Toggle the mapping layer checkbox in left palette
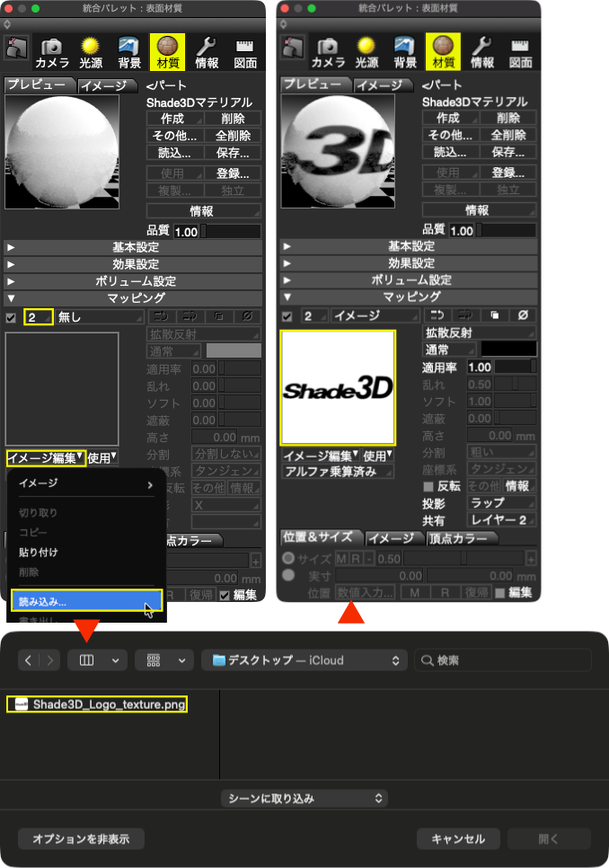The height and width of the screenshot is (868, 609). click(x=11, y=318)
